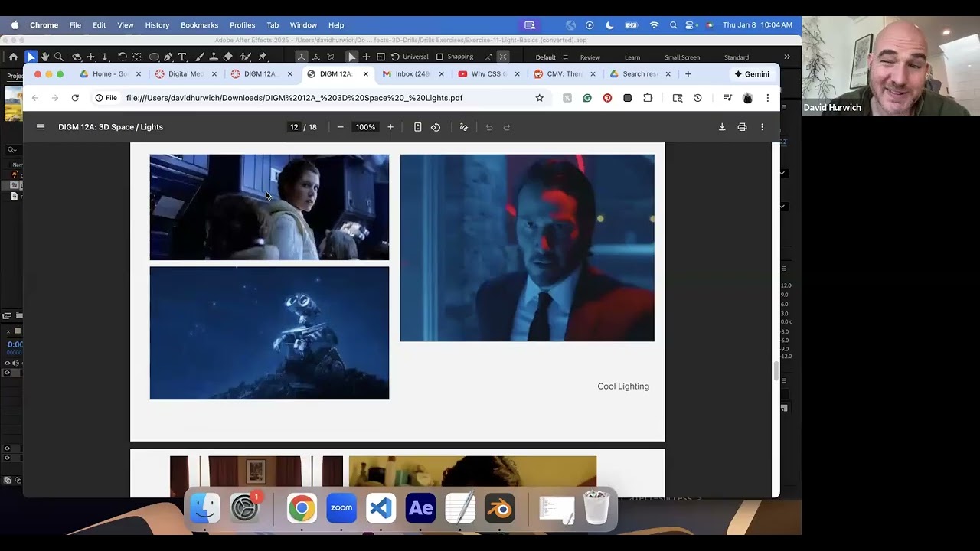This screenshot has height=551, width=980.
Task: Select the After Effects Selection tool
Action: coord(31,57)
